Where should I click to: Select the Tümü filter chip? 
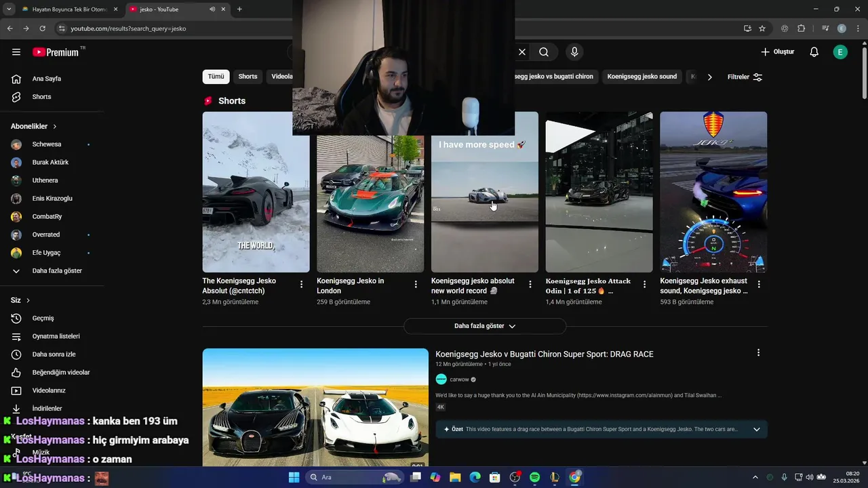point(216,77)
